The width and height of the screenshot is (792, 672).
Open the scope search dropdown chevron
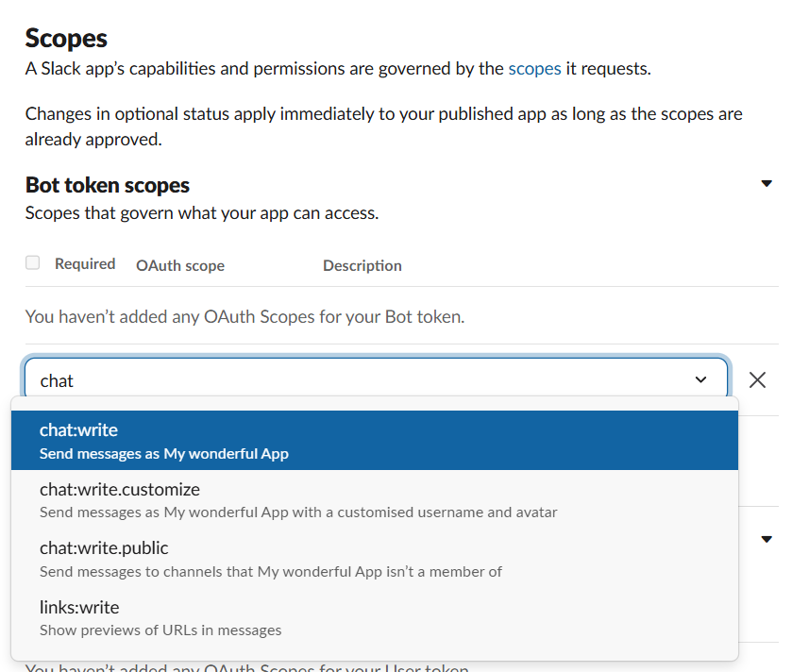click(701, 378)
